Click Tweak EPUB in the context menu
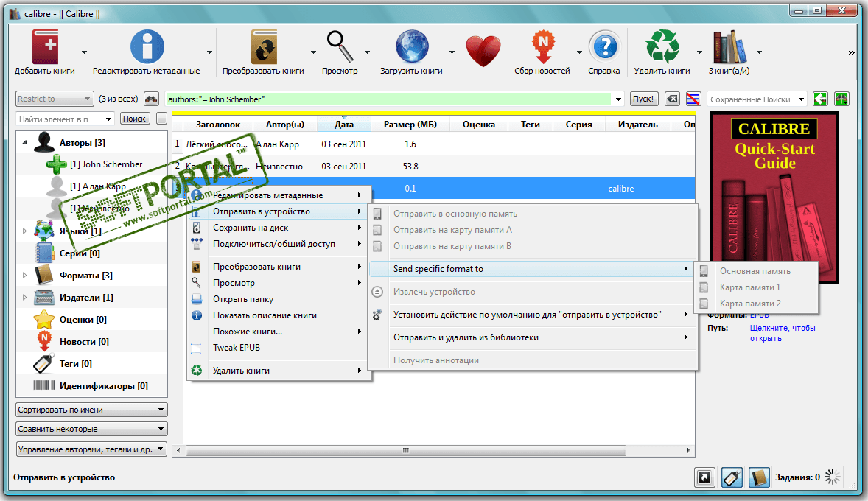868x501 pixels. (237, 348)
